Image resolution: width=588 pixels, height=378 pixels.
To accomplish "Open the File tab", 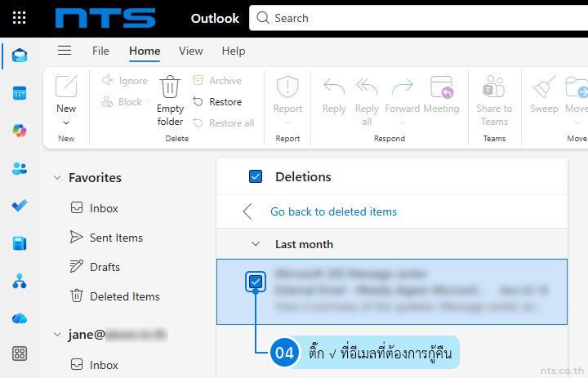I will coord(101,51).
